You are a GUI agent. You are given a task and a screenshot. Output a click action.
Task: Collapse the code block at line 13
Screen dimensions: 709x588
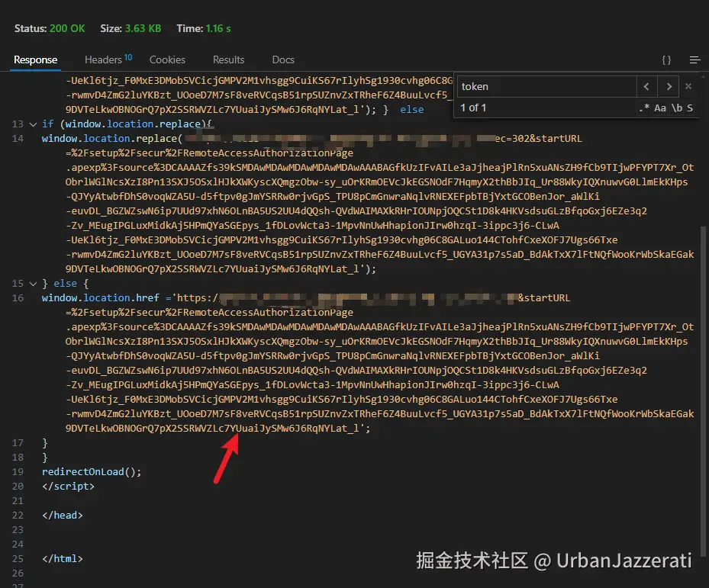click(33, 124)
